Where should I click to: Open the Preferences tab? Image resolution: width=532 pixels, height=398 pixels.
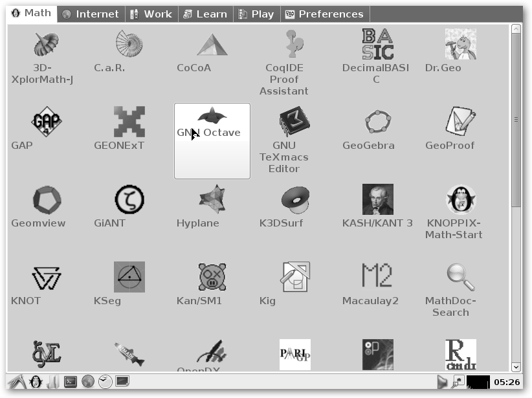(324, 14)
